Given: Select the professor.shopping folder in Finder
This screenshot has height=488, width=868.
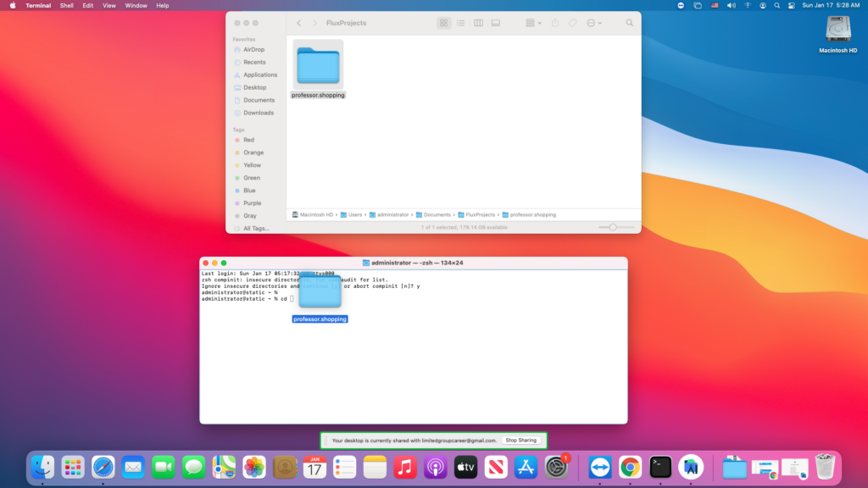Looking at the screenshot, I should (318, 69).
